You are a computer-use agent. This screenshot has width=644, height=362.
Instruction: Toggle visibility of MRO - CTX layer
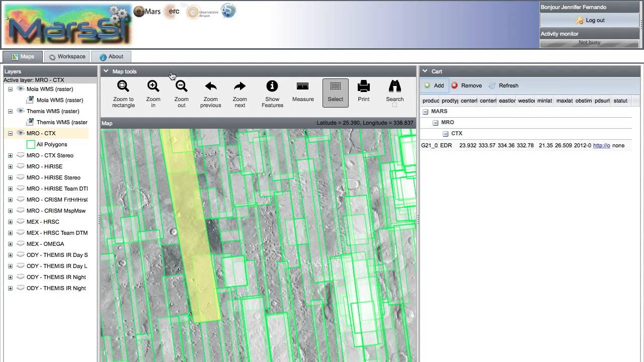[21, 133]
